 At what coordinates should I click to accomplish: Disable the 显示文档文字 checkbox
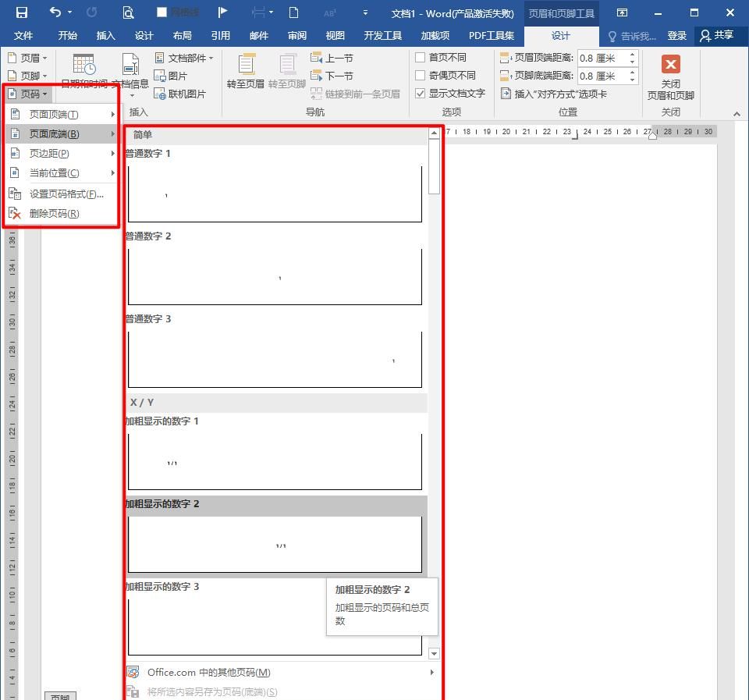point(421,93)
